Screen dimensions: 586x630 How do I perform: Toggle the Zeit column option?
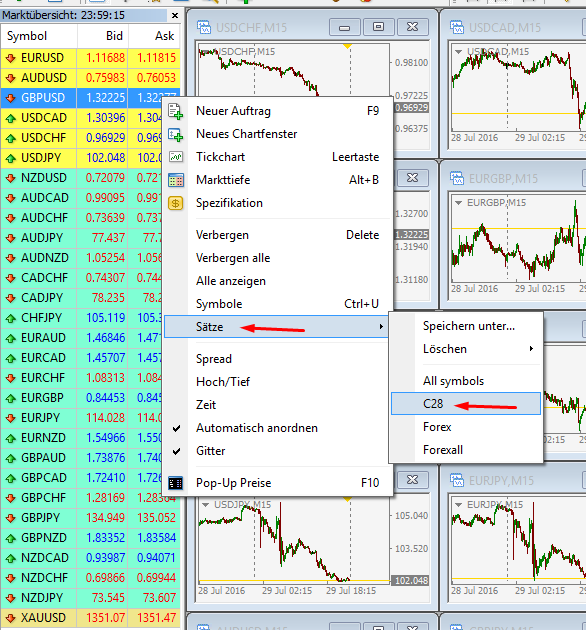[x=278, y=405]
